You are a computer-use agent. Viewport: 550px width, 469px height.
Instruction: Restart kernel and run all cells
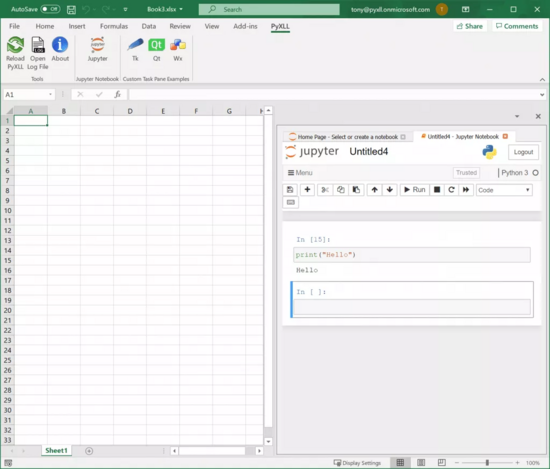click(466, 190)
